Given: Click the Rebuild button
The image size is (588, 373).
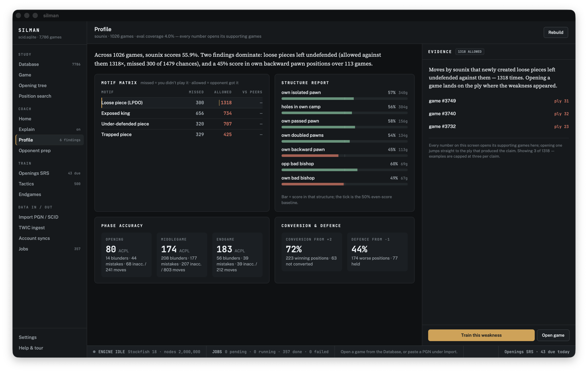Looking at the screenshot, I should (555, 33).
